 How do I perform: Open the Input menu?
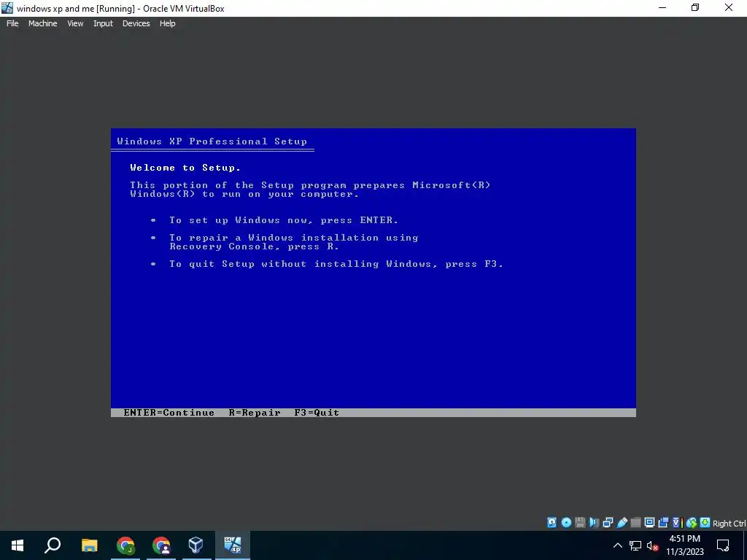pyautogui.click(x=103, y=23)
